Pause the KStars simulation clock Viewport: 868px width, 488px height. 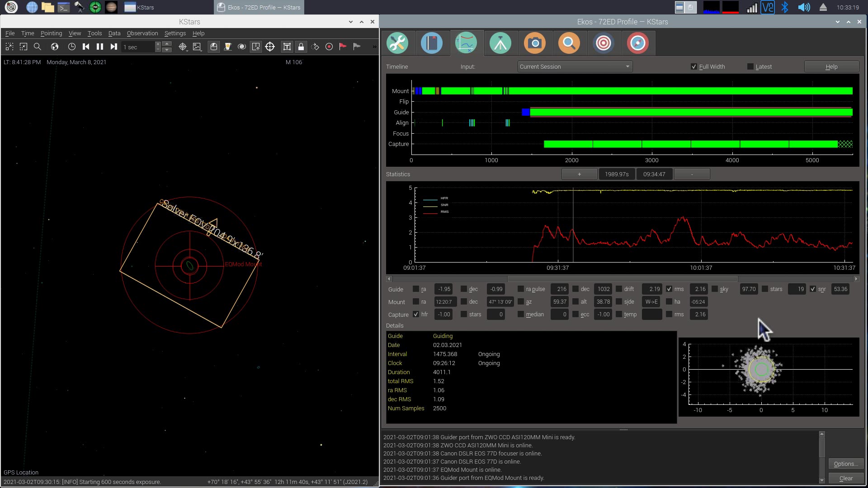(x=100, y=47)
